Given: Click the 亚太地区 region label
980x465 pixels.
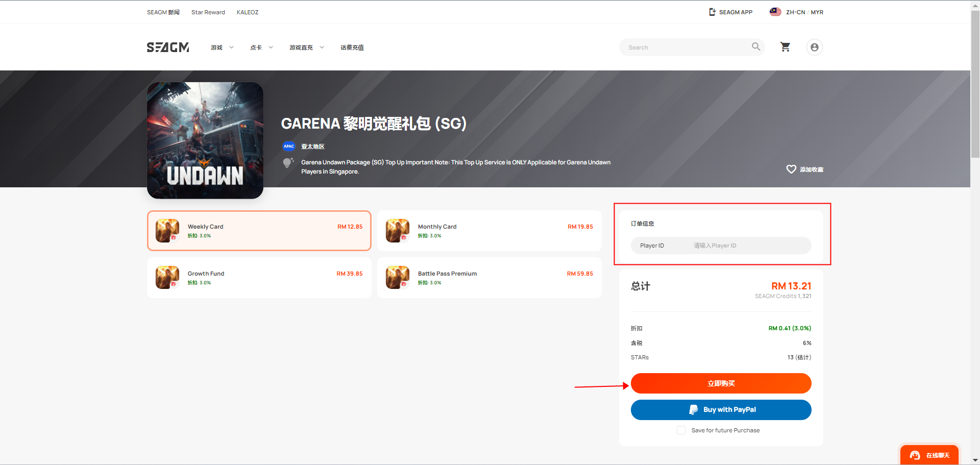Looking at the screenshot, I should coord(313,146).
